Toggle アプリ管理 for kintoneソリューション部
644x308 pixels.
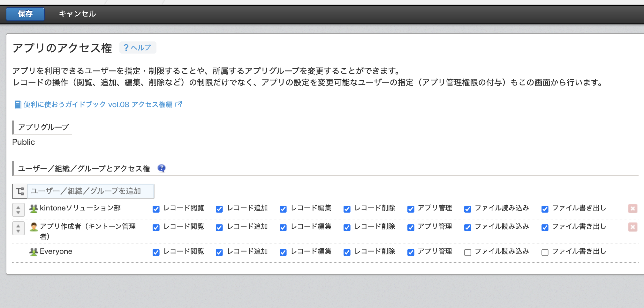[x=411, y=209]
